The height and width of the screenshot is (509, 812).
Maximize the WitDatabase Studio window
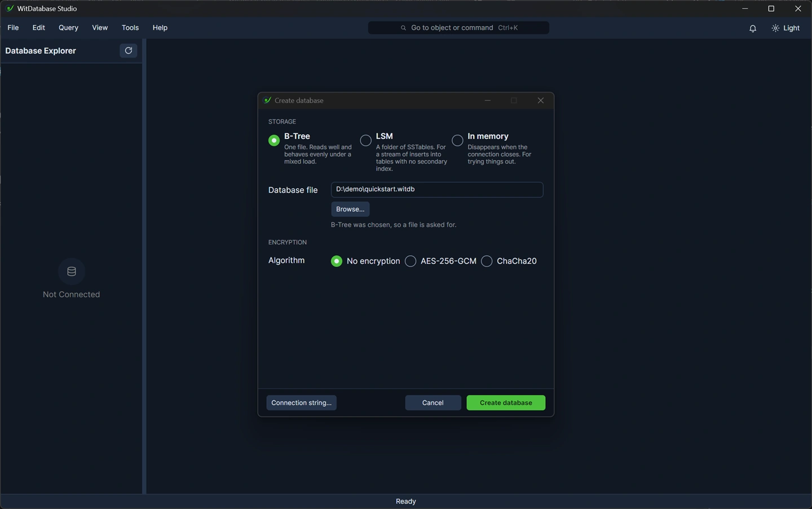click(771, 8)
